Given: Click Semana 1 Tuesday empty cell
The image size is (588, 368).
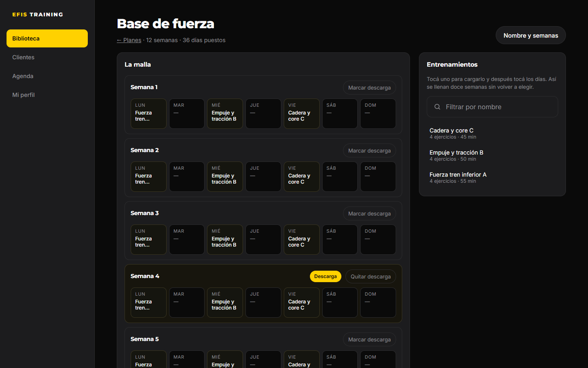Looking at the screenshot, I should pyautogui.click(x=187, y=114).
